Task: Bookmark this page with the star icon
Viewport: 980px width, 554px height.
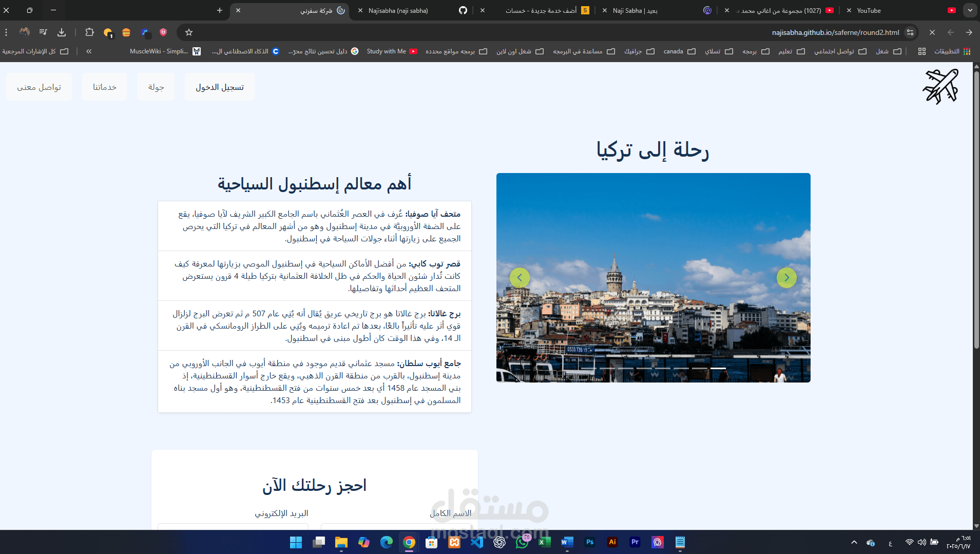Action: (x=189, y=32)
